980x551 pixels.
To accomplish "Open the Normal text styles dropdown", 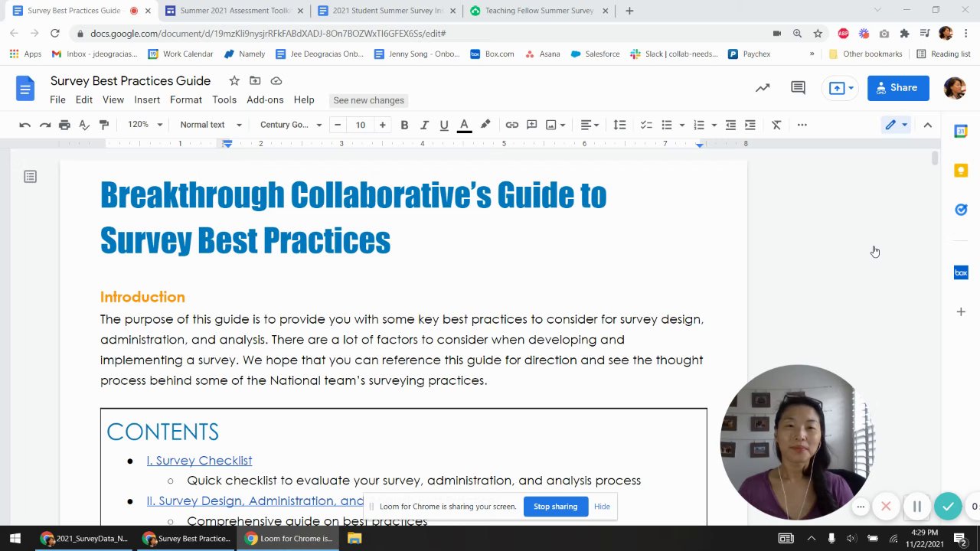I will coord(211,125).
